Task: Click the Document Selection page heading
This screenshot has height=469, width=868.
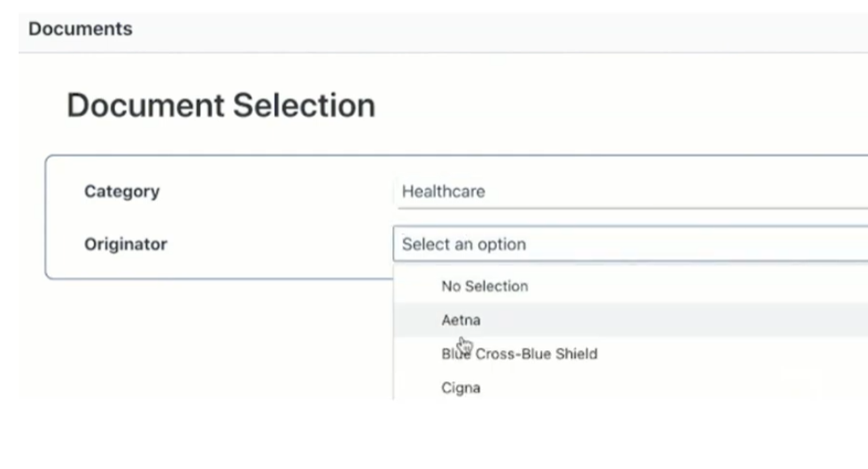Action: 221,106
